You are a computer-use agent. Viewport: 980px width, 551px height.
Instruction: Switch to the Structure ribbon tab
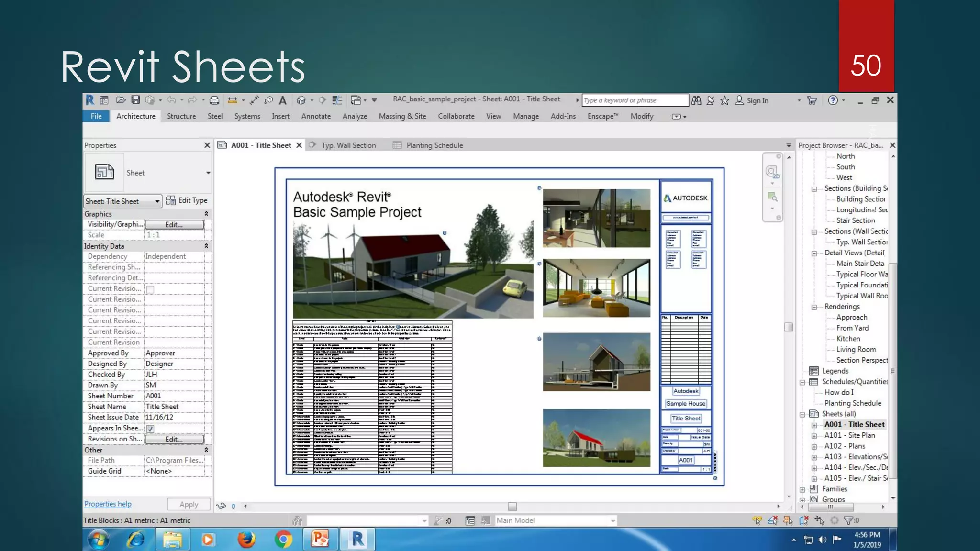(181, 116)
